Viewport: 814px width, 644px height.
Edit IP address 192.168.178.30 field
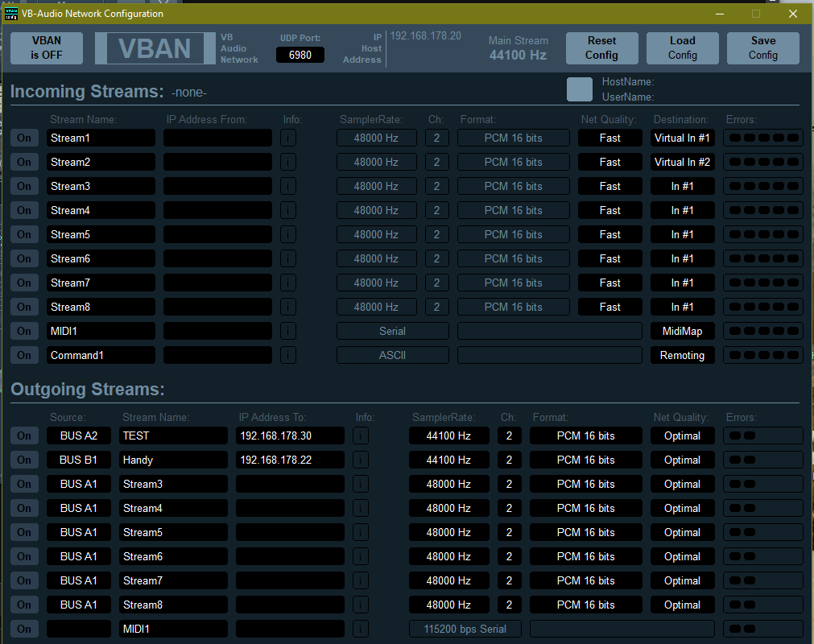(290, 436)
